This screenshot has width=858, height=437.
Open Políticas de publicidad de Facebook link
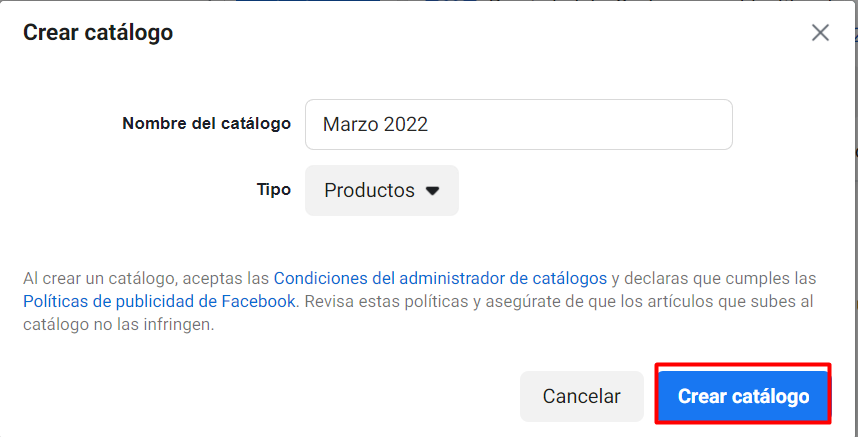(x=159, y=301)
